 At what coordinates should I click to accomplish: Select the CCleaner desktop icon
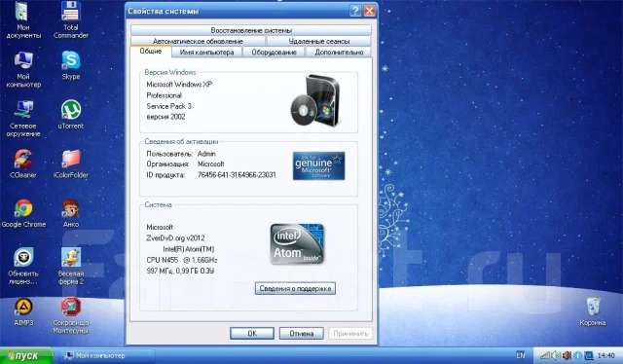[x=23, y=164]
